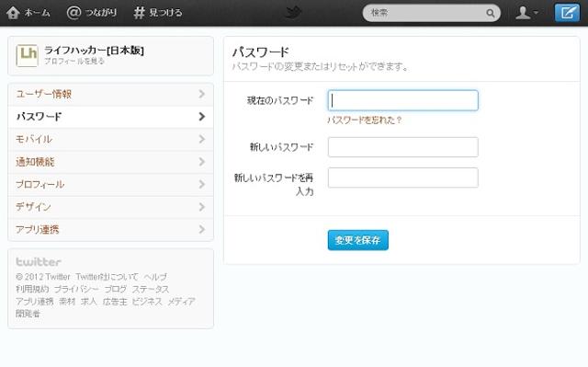Click the © 2012 Twitter text
This screenshot has width=588, height=367.
(43, 277)
